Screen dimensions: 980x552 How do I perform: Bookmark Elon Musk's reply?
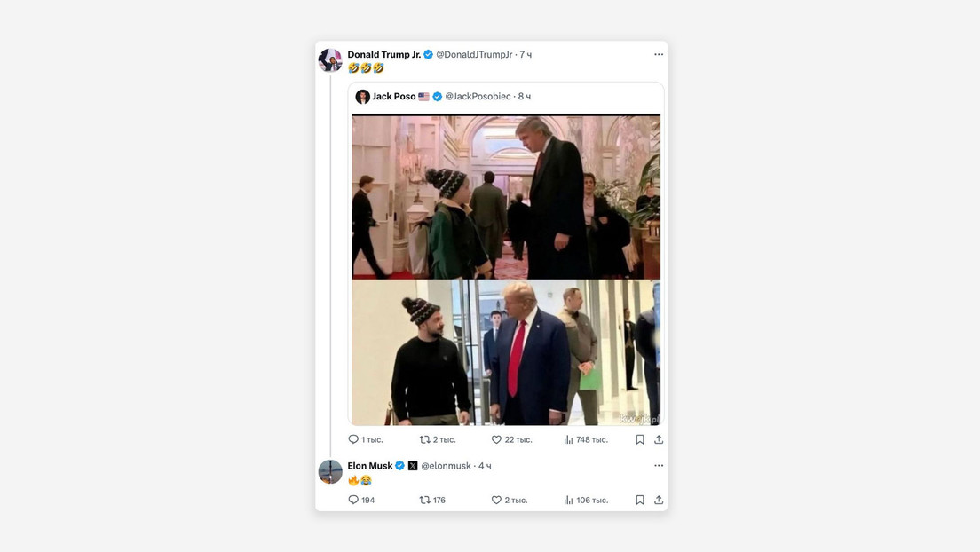[x=639, y=499]
